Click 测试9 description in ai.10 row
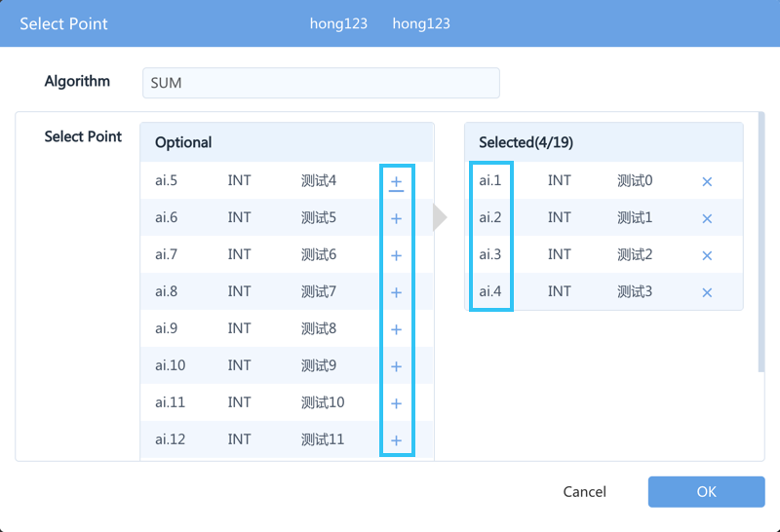 pos(319,365)
